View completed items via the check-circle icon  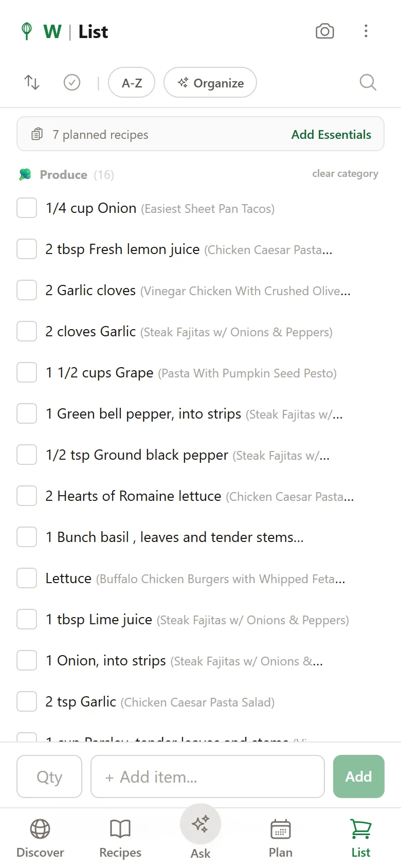(x=71, y=82)
